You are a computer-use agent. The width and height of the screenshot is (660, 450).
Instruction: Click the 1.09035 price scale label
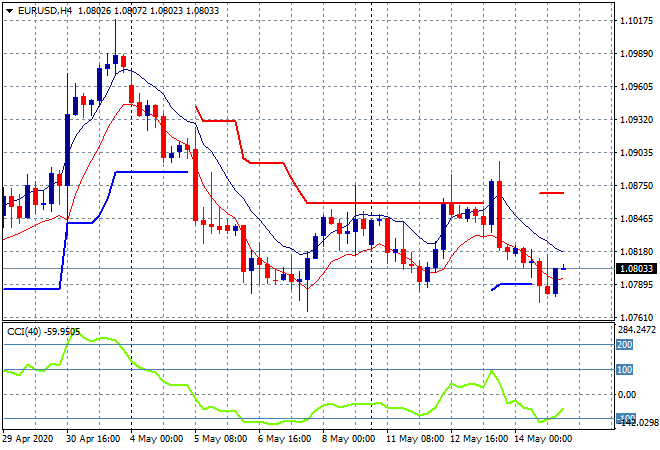click(637, 152)
